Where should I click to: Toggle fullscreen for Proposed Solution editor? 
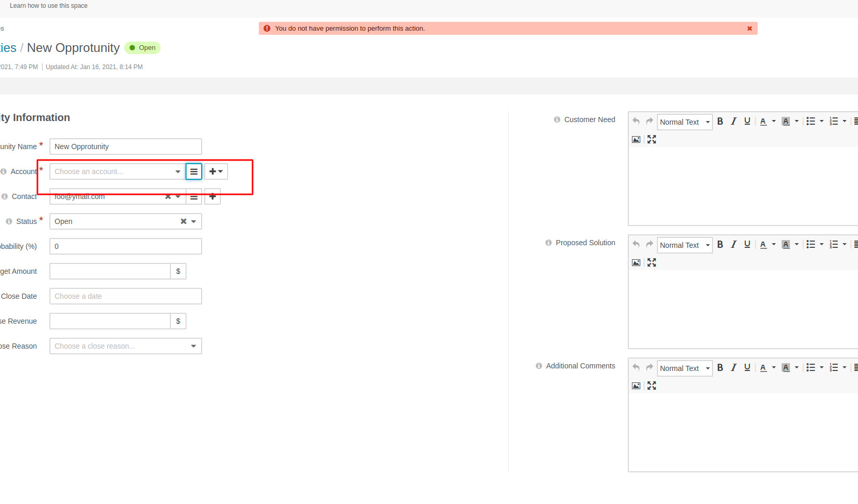tap(652, 262)
